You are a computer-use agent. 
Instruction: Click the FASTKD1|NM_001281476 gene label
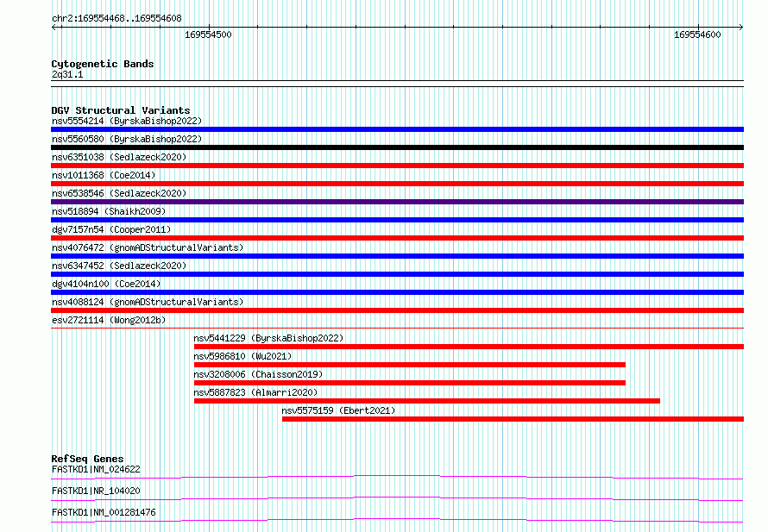(104, 512)
